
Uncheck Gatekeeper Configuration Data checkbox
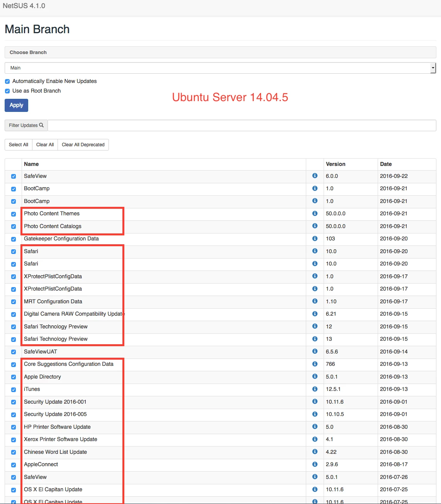coord(14,239)
